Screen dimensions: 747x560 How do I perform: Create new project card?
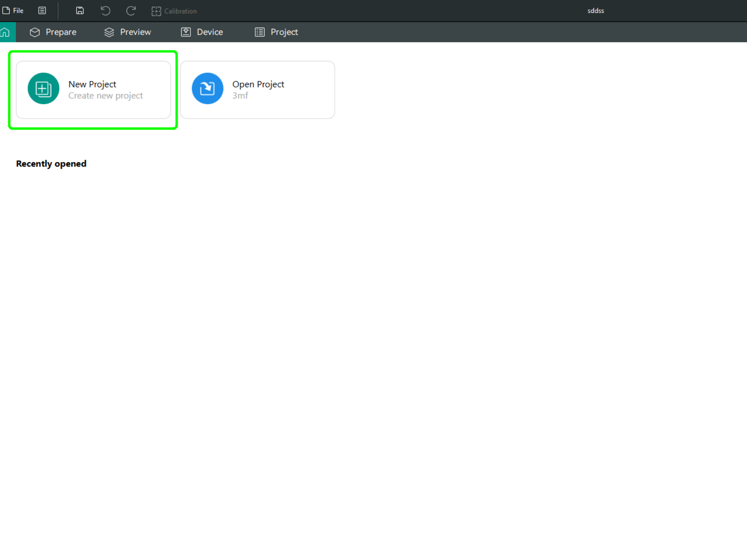pos(93,90)
